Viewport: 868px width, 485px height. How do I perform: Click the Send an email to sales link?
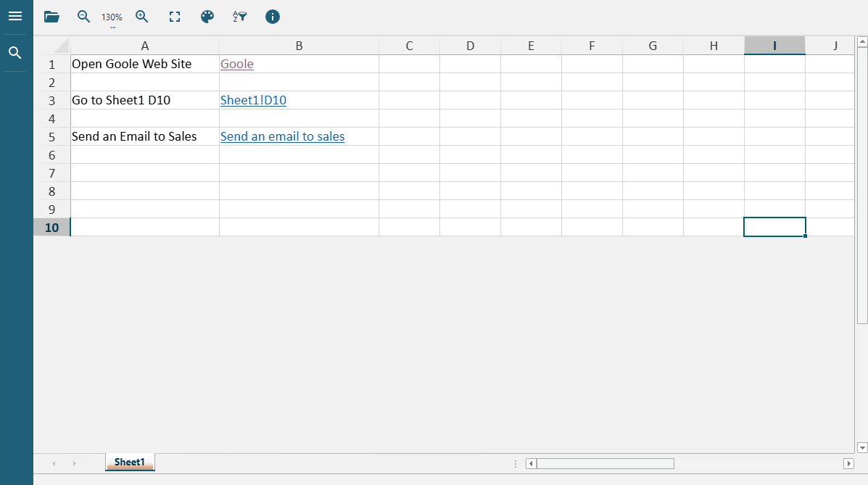click(282, 136)
